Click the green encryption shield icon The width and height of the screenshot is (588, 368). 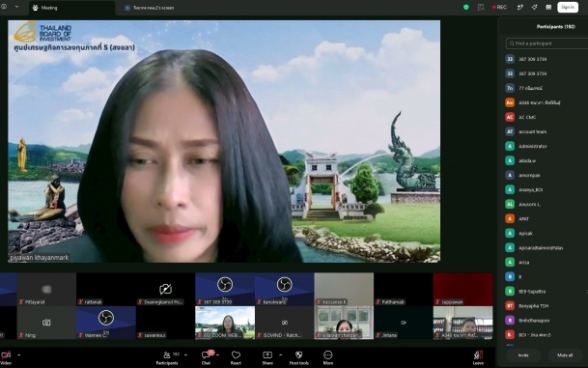(x=466, y=7)
